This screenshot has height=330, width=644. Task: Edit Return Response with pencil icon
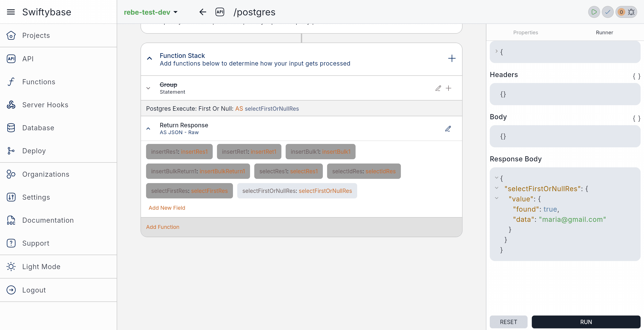tap(448, 129)
